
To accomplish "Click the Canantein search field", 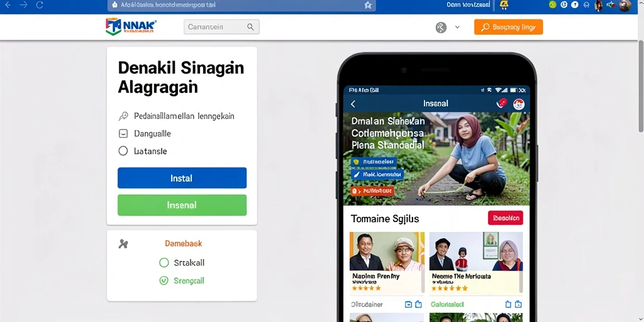I will click(x=221, y=26).
